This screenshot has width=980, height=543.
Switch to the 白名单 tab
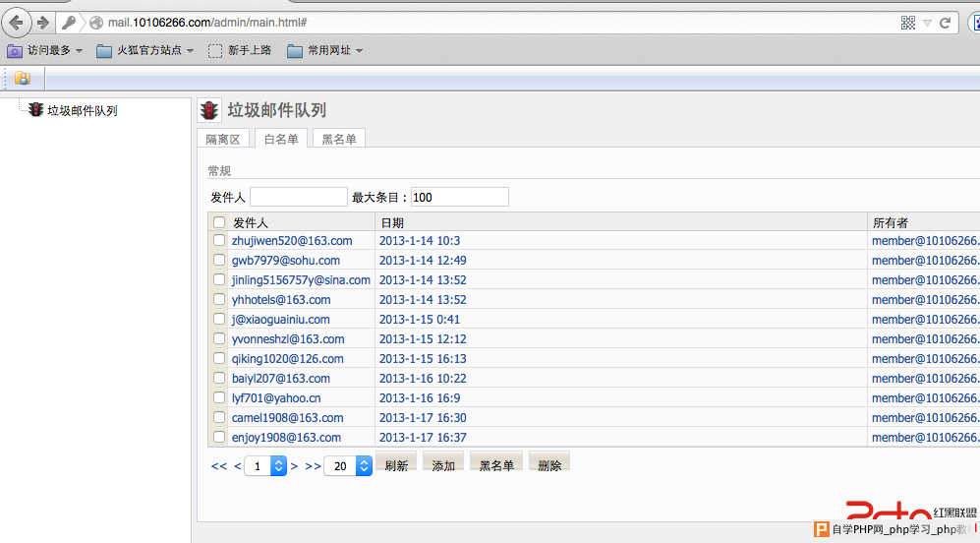click(x=281, y=139)
